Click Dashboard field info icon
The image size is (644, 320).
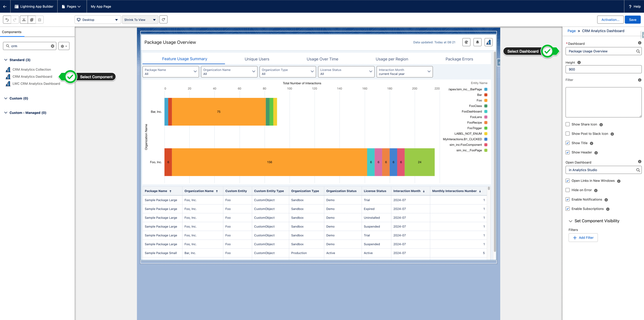639,43
